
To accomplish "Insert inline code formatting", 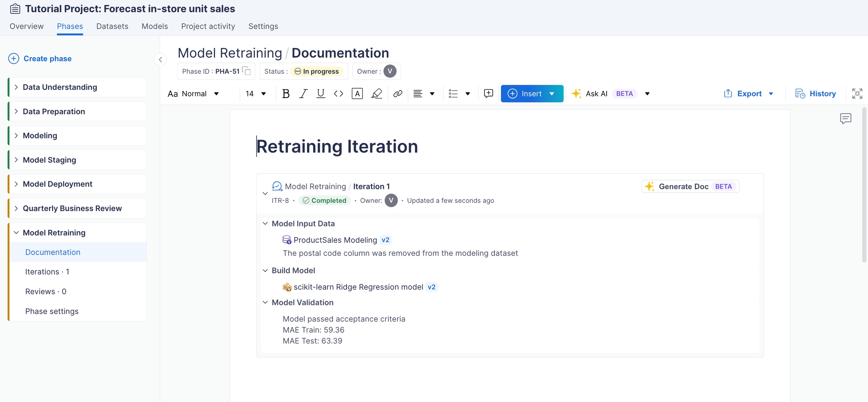I will click(x=338, y=94).
